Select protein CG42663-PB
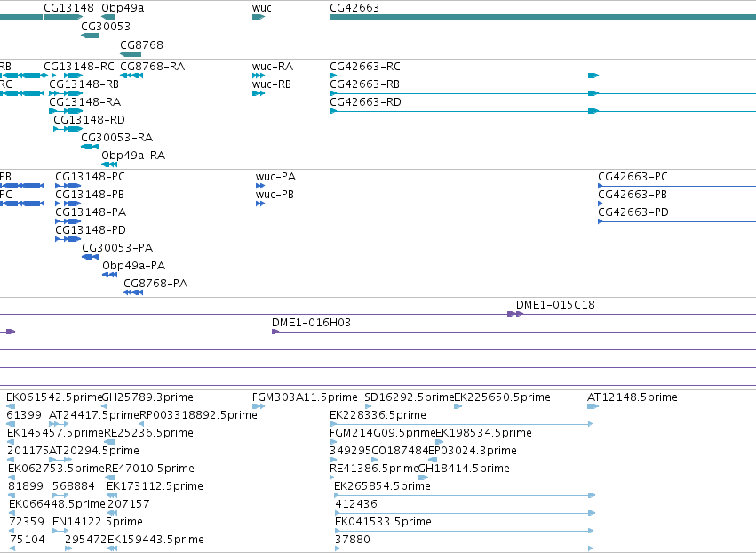 [633, 195]
